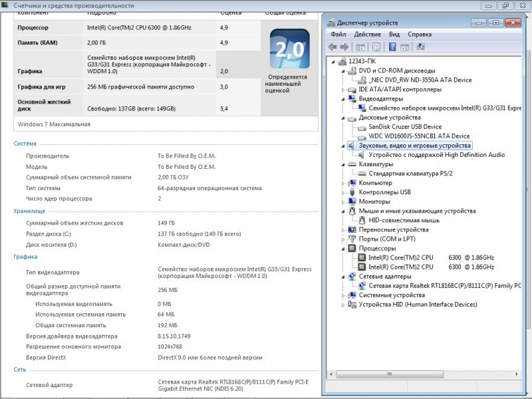Expand the Мониторы node
This screenshot has height=399, width=532.
pos(344,201)
